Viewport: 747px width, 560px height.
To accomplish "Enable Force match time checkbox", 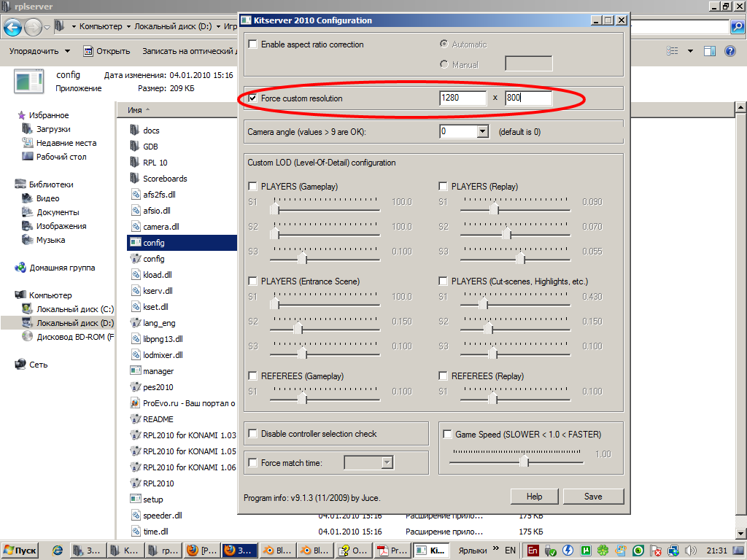I will coord(253,462).
